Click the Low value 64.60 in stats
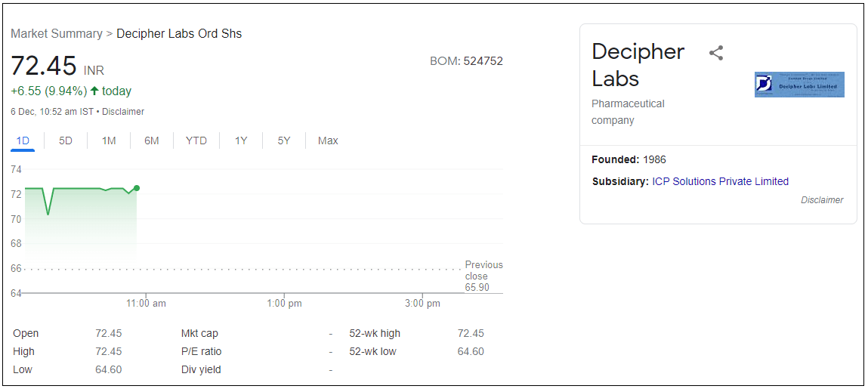This screenshot has height=389, width=868. (x=109, y=369)
